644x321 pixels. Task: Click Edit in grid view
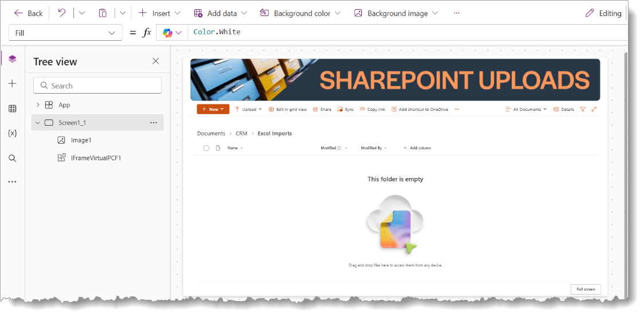(x=287, y=109)
